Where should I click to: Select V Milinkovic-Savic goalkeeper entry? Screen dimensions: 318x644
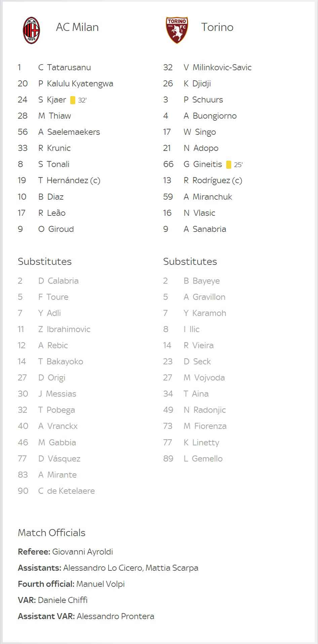pyautogui.click(x=217, y=68)
